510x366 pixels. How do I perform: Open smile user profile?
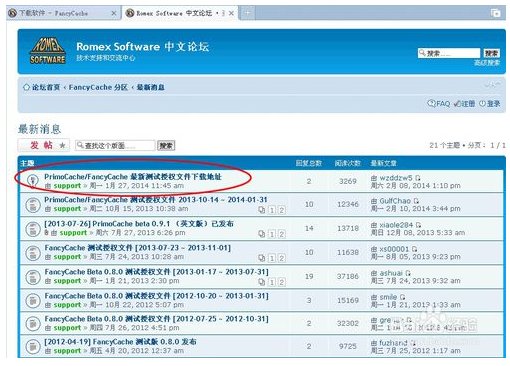(x=388, y=297)
